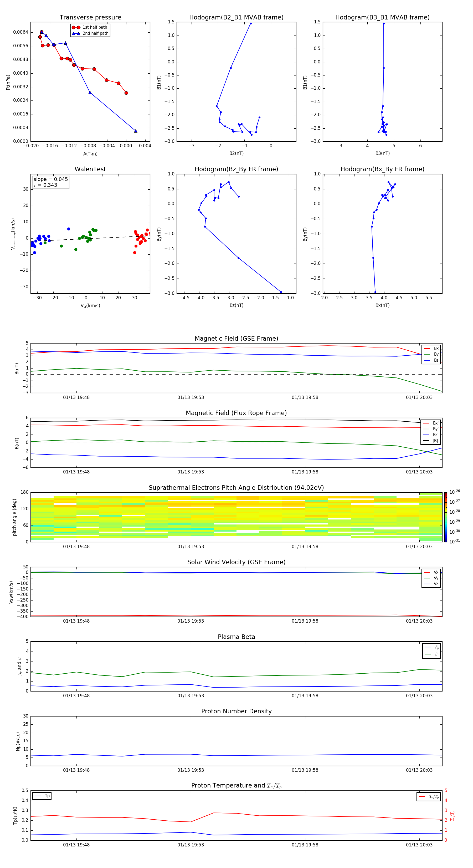Select the Bx' legend entry in Flux Rope panel

(x=431, y=423)
